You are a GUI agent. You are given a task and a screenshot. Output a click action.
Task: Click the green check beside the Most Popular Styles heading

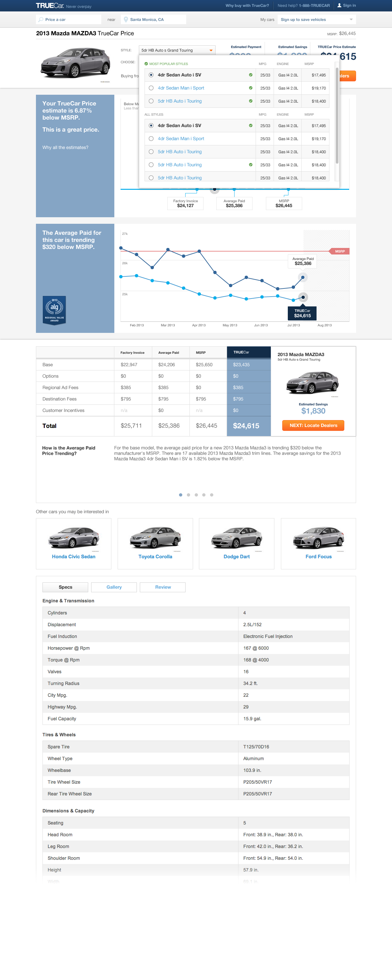146,64
